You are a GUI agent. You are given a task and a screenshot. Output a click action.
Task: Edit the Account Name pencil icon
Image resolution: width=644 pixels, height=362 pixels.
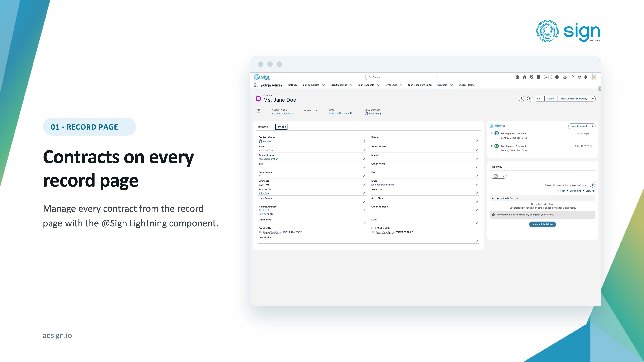364,159
